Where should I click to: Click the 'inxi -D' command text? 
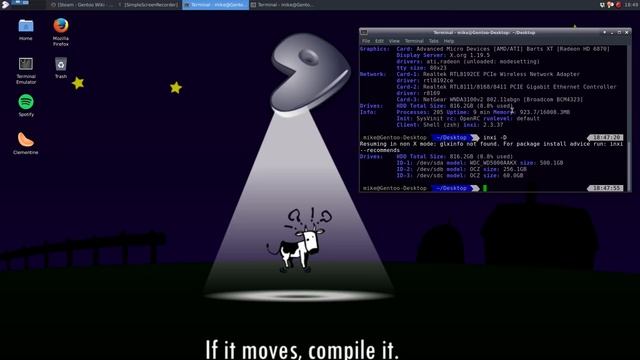[x=495, y=138]
